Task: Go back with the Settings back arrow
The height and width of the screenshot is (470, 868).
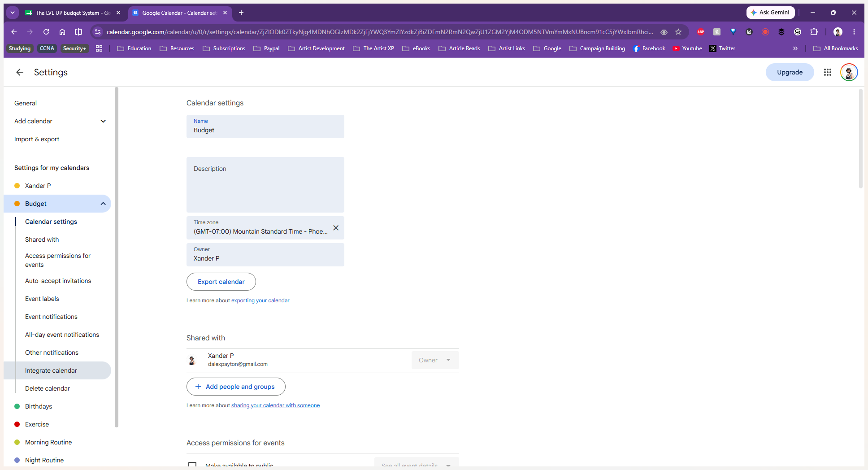Action: 20,72
